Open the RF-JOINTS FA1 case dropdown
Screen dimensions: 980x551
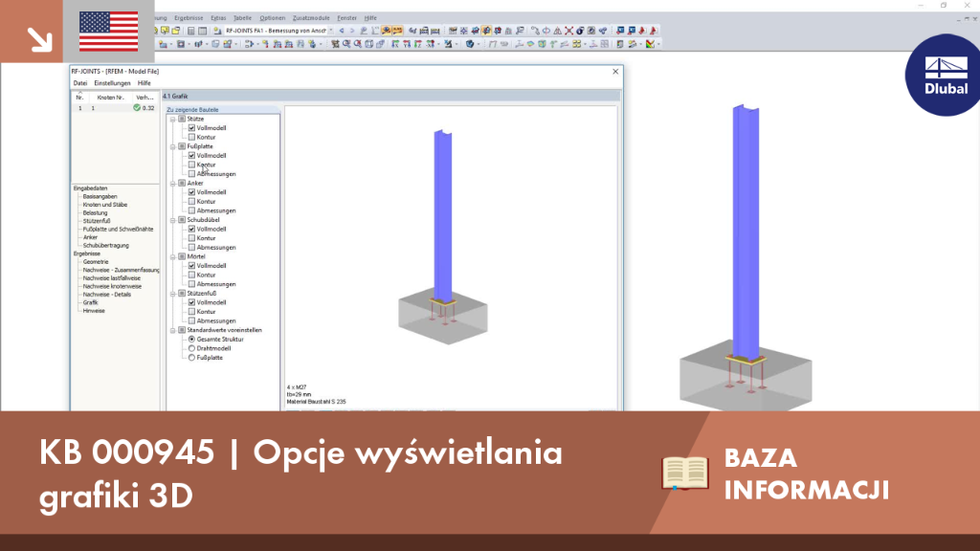[331, 31]
